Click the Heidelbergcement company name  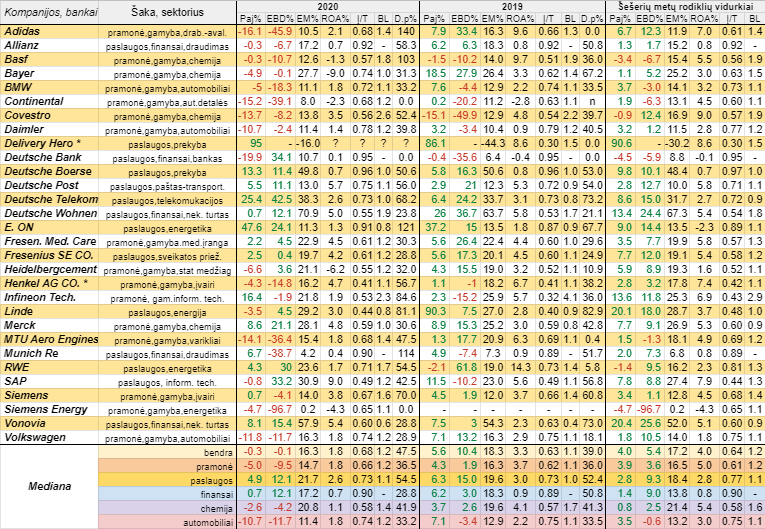(x=50, y=269)
